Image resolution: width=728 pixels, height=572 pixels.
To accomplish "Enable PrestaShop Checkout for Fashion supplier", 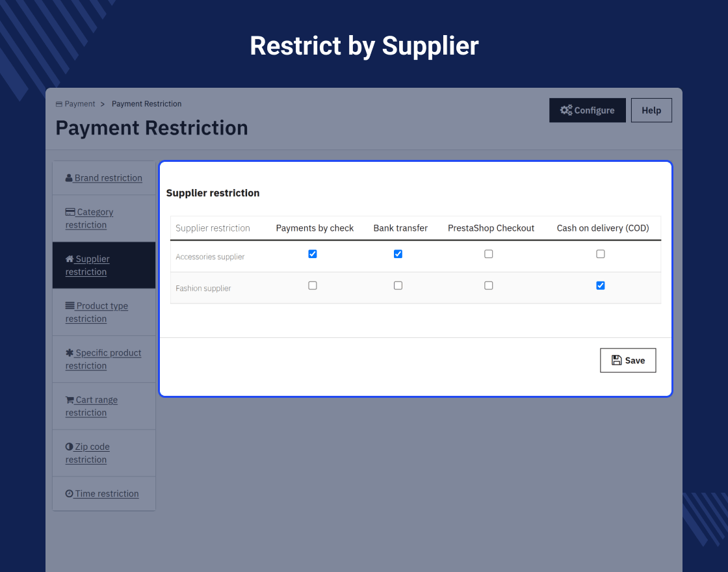I will pos(488,285).
